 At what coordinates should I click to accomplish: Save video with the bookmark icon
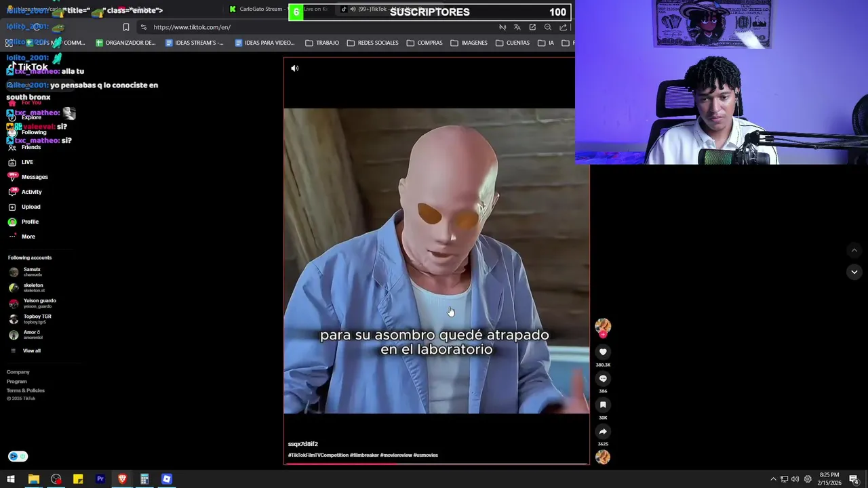click(x=603, y=405)
